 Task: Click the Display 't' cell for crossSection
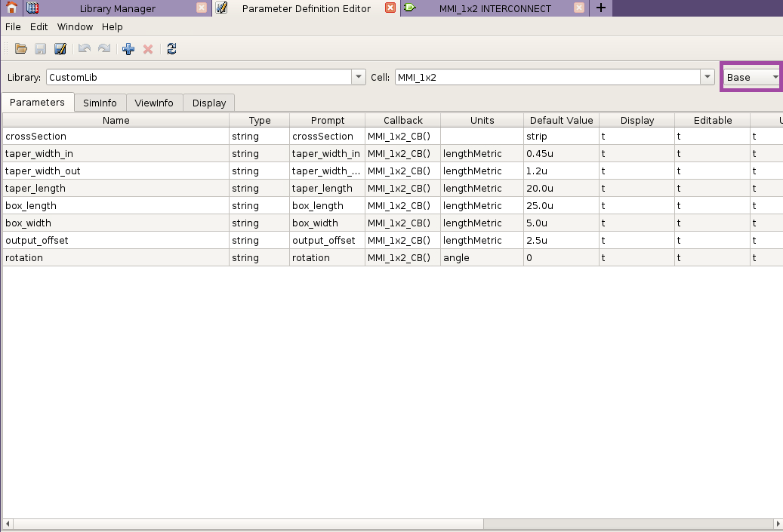637,137
